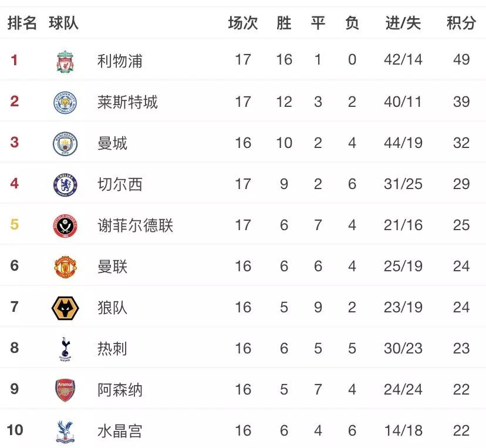
Task: Click the 胜 wins column header
Action: tap(284, 23)
